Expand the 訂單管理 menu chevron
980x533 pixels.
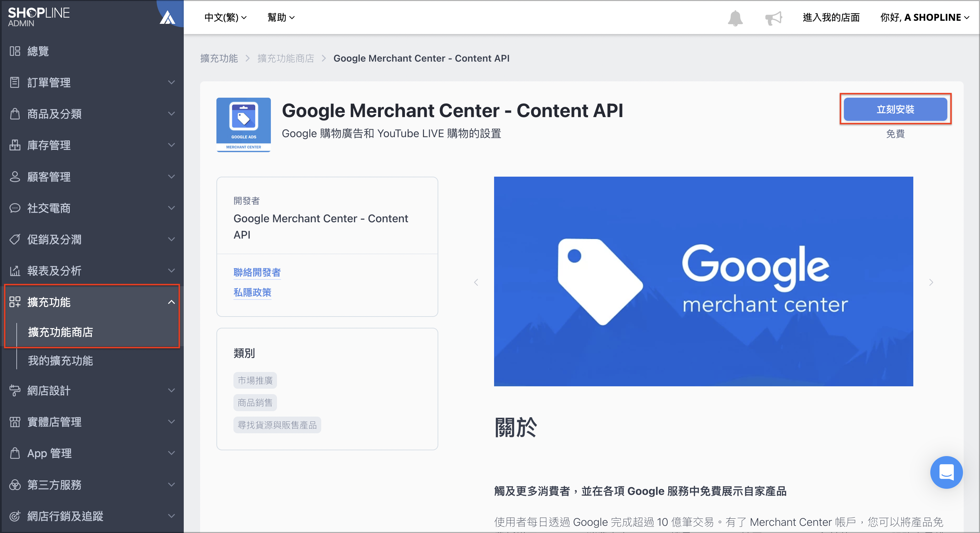(x=171, y=82)
